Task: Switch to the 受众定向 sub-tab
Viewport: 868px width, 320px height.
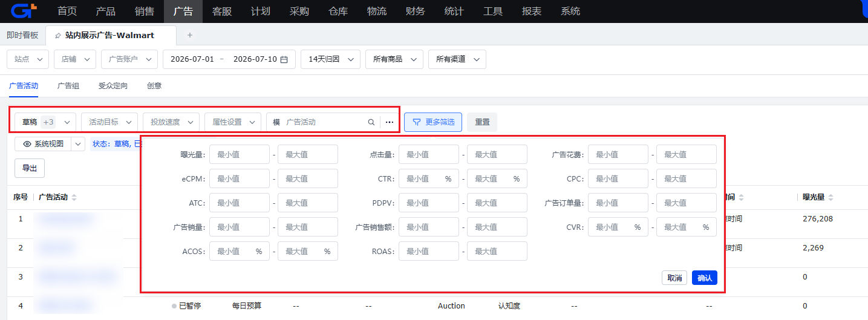Action: click(113, 86)
